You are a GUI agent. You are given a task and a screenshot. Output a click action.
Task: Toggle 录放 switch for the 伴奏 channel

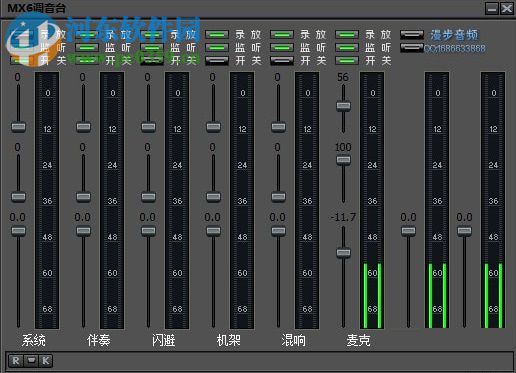tap(87, 35)
